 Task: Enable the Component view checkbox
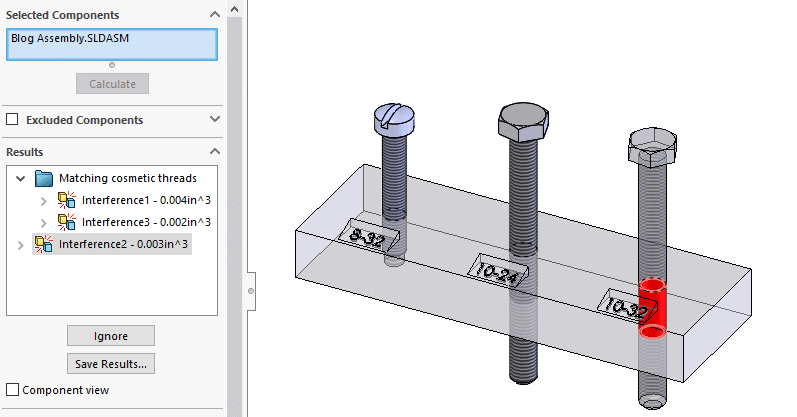pyautogui.click(x=12, y=390)
